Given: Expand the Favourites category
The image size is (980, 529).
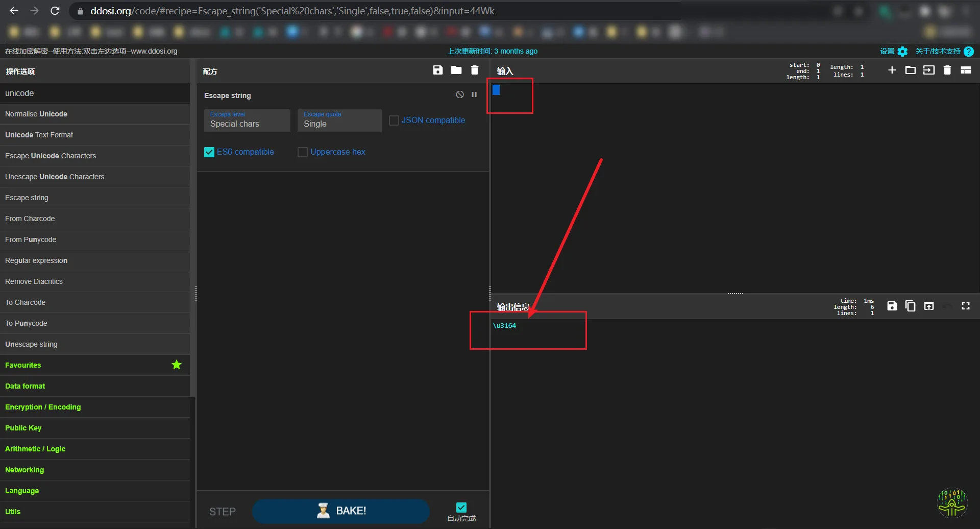Looking at the screenshot, I should [23, 365].
